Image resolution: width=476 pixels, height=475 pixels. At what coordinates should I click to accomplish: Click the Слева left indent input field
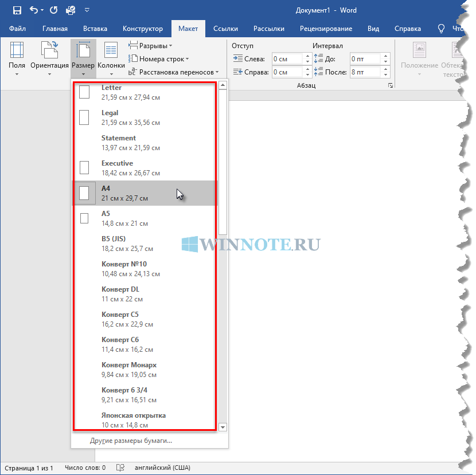pos(287,59)
